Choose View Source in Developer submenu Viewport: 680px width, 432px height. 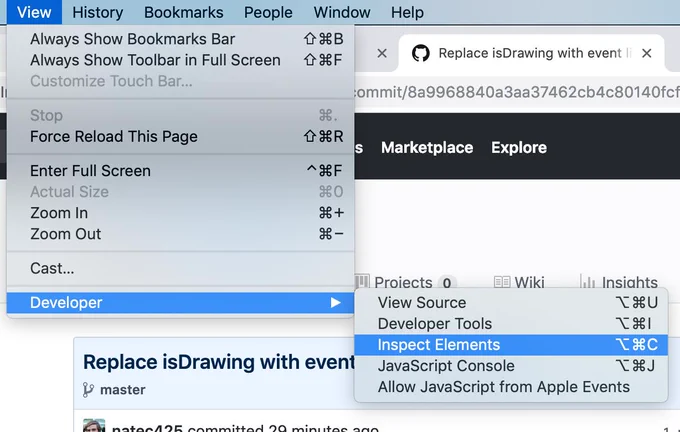pos(511,303)
